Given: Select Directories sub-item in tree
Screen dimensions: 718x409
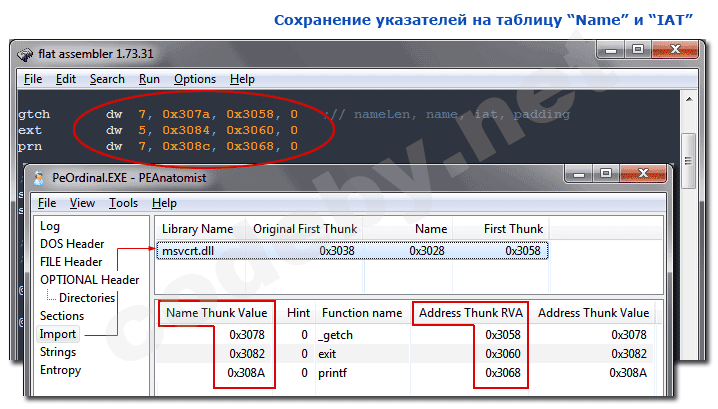Looking at the screenshot, I should coord(87,298).
